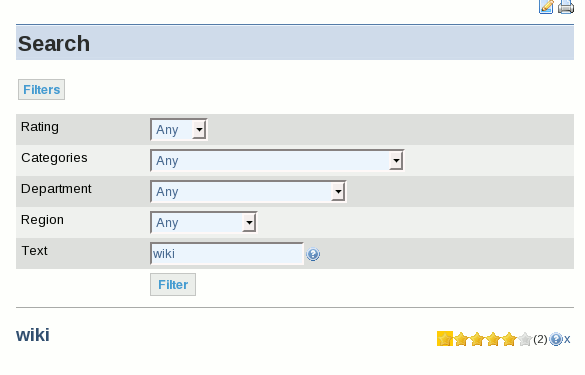Select the grey sixth rating star

coord(525,339)
